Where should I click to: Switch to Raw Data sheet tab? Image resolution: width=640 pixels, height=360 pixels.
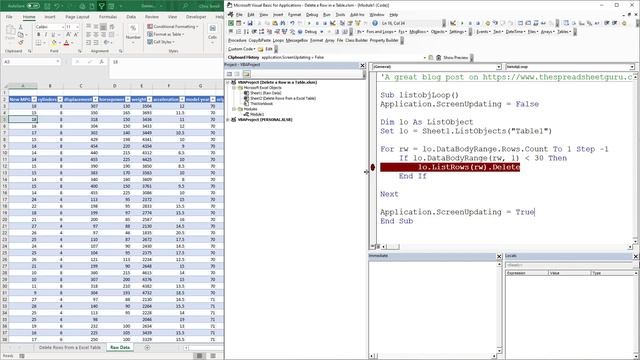coord(120,347)
